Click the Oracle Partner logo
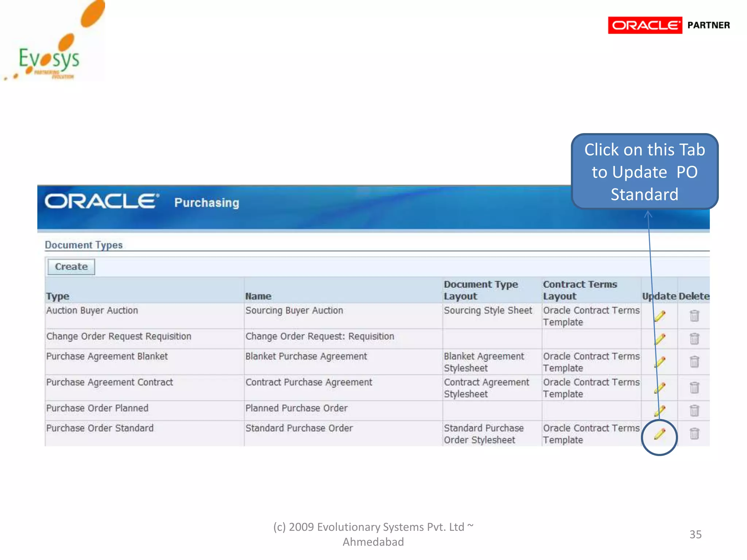This screenshot has width=747, height=560. pos(669,25)
